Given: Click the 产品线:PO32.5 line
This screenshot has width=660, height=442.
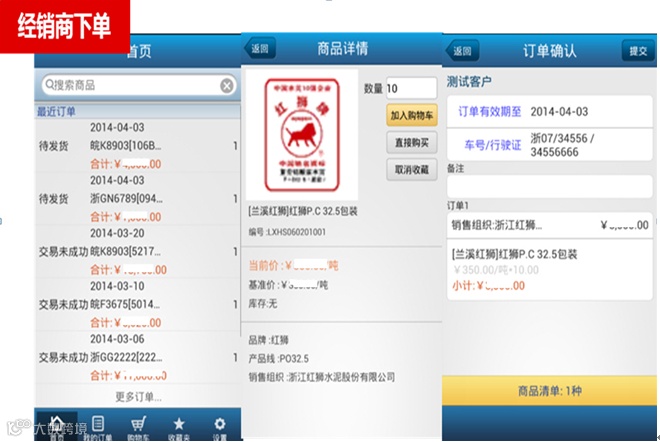Looking at the screenshot, I should coord(278,359).
